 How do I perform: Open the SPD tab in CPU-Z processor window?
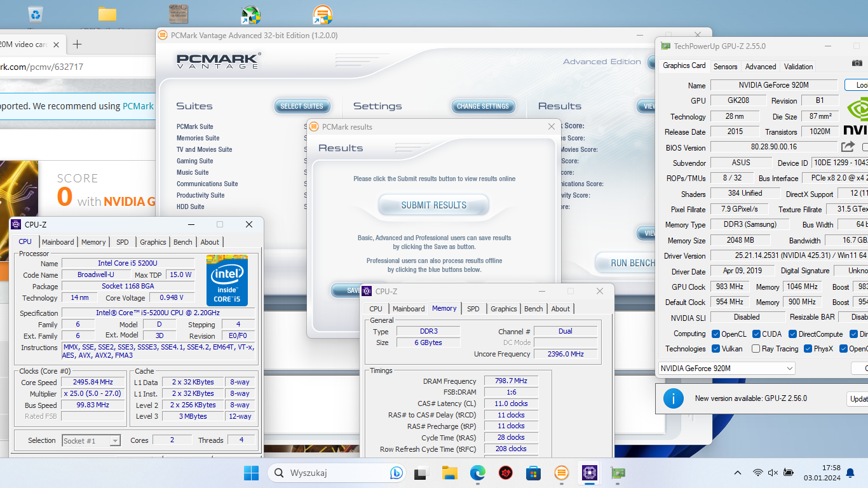pos(123,242)
